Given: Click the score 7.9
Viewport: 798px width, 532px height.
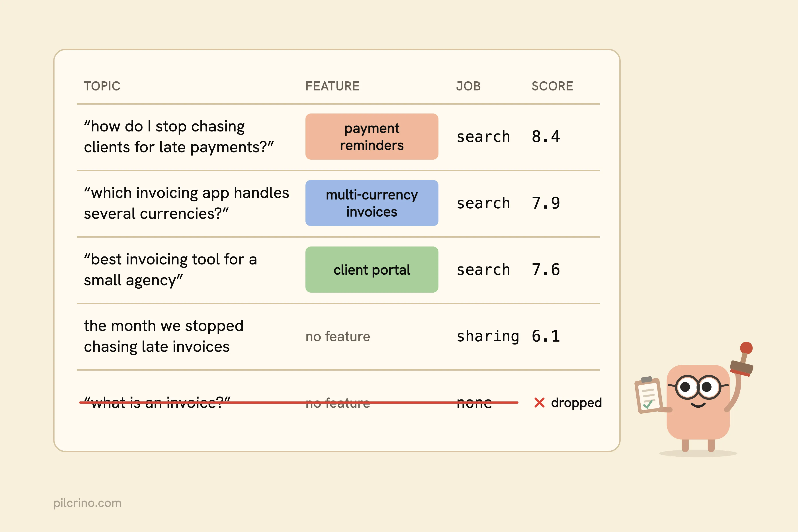Looking at the screenshot, I should click(x=546, y=203).
